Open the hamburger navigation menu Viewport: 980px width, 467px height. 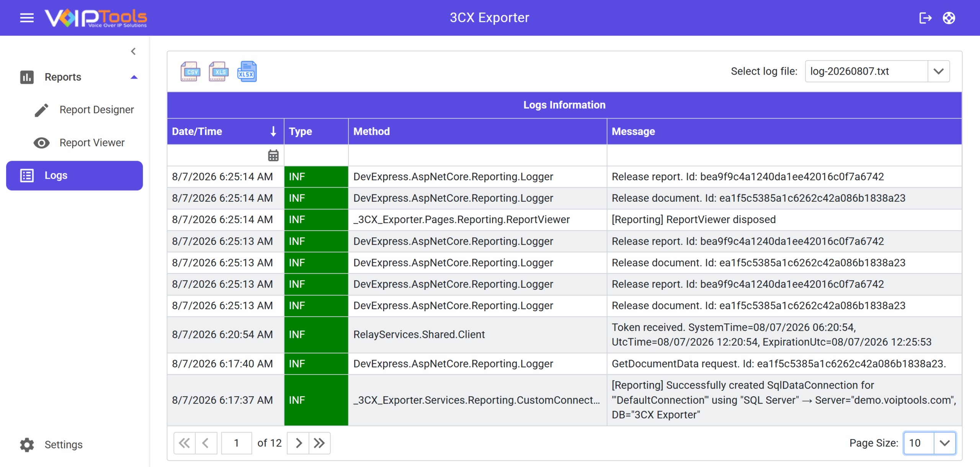coord(27,18)
